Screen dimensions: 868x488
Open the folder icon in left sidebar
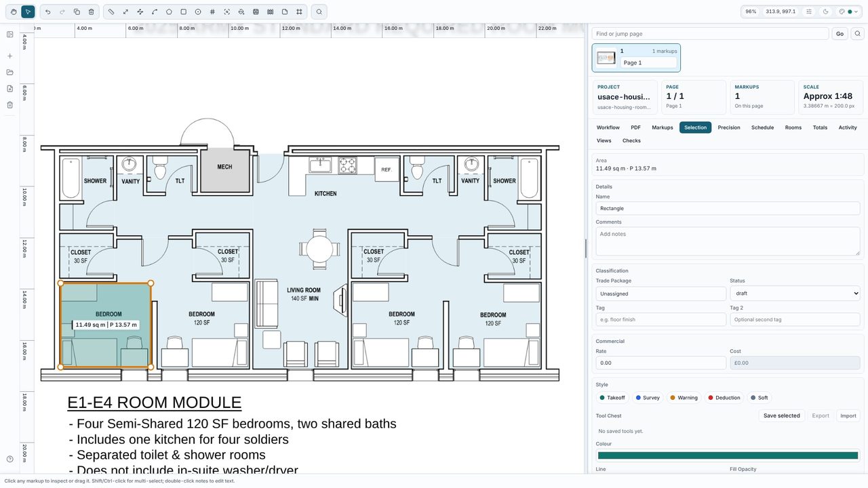click(9, 73)
